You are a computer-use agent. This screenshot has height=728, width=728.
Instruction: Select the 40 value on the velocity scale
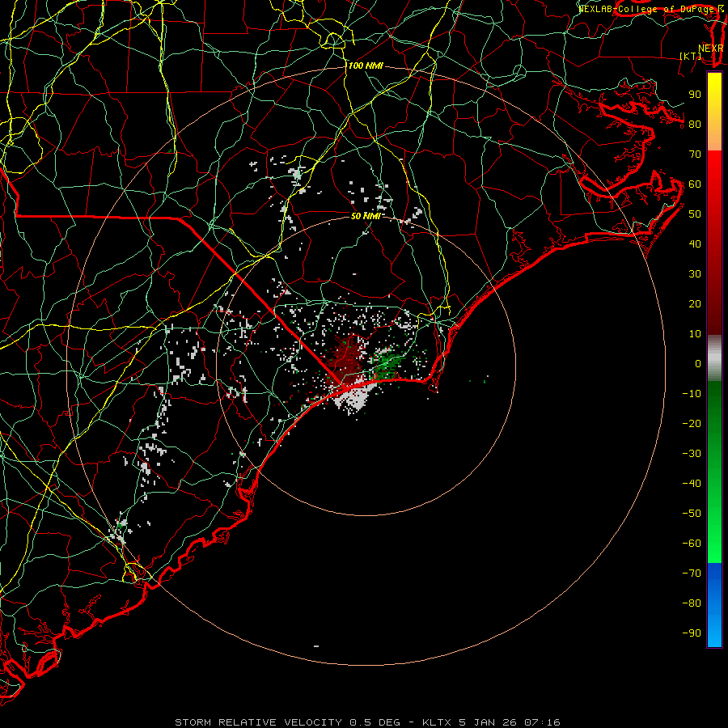click(695, 244)
